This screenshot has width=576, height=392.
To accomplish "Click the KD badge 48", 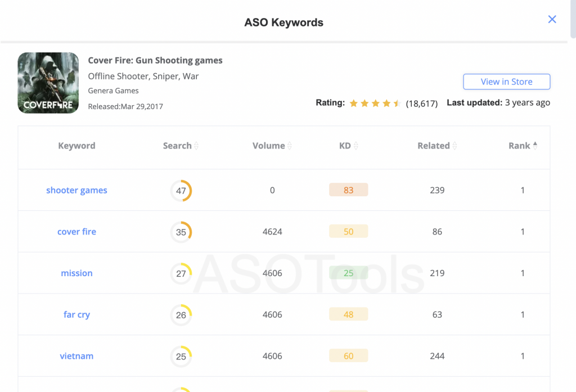I will (349, 314).
